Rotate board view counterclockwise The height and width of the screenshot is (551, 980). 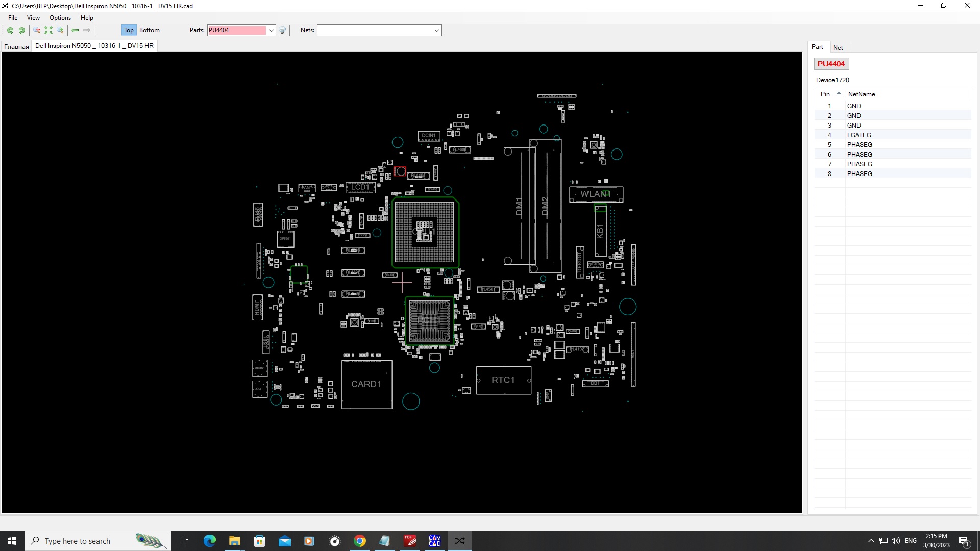point(10,30)
